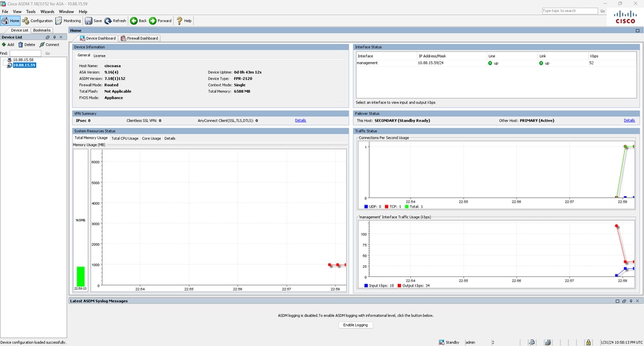The image size is (644, 346).
Task: Show the Core Usage tab
Action: [x=151, y=138]
